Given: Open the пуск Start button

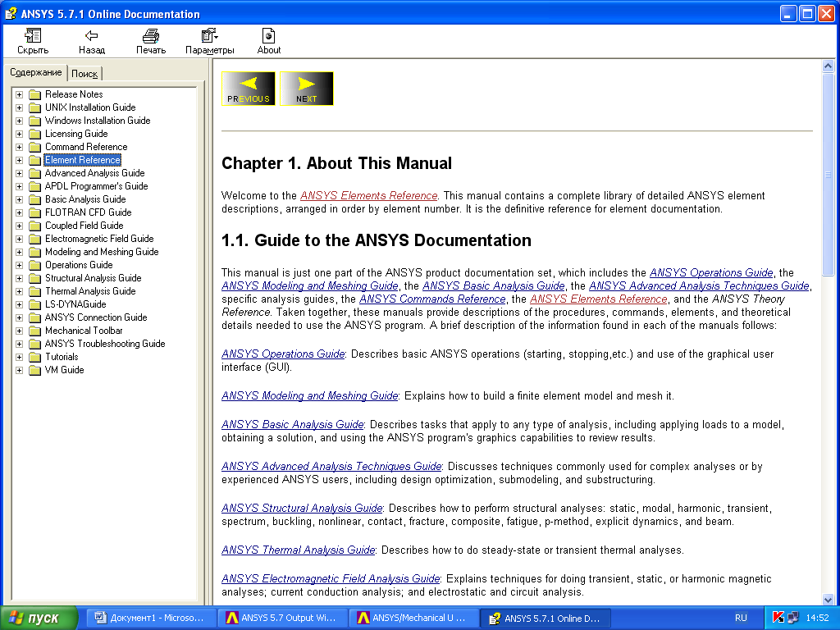Looking at the screenshot, I should click(39, 618).
